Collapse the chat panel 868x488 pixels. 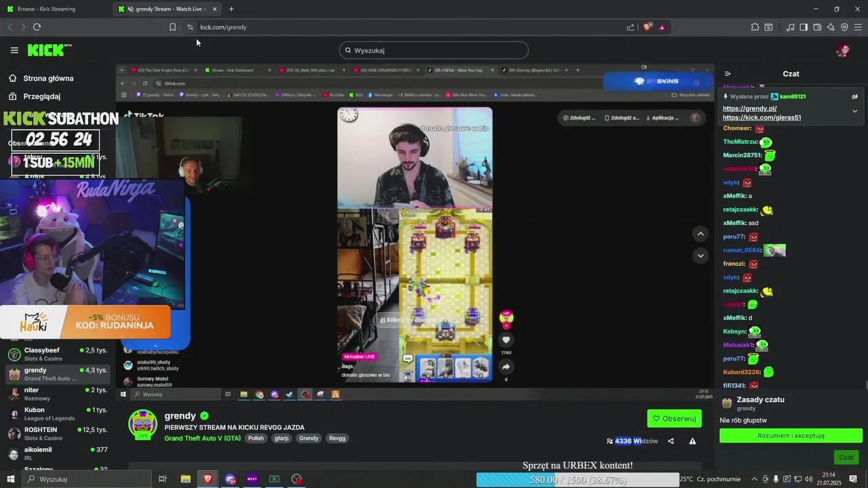[x=728, y=74]
